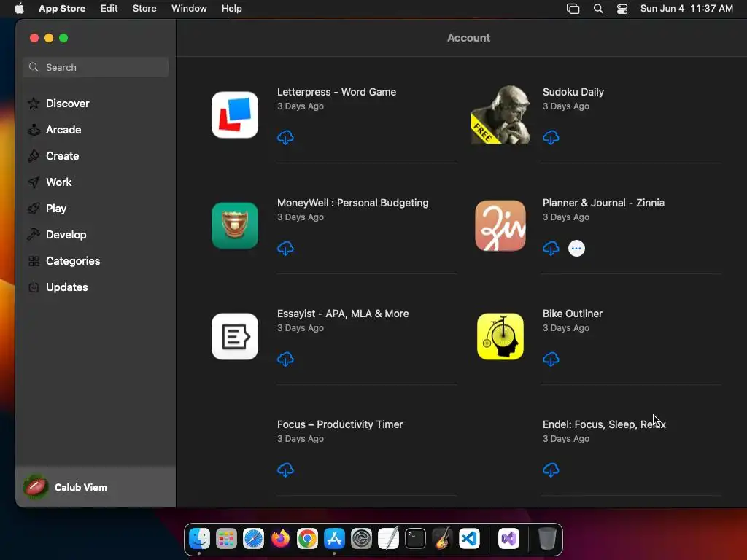Viewport: 747px width, 560px height.
Task: Download Endel: Focus, Sleep, Relax cloud icon
Action: pos(551,470)
